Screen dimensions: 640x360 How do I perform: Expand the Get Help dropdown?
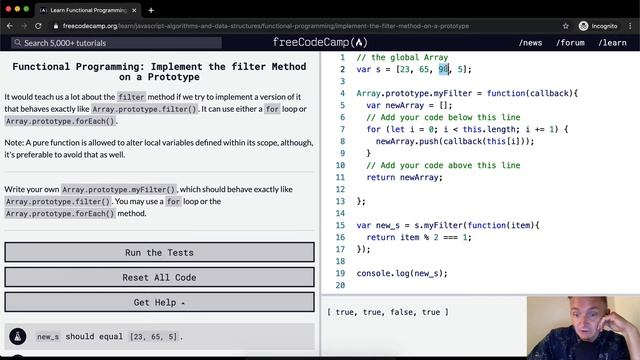pyautogui.click(x=160, y=302)
